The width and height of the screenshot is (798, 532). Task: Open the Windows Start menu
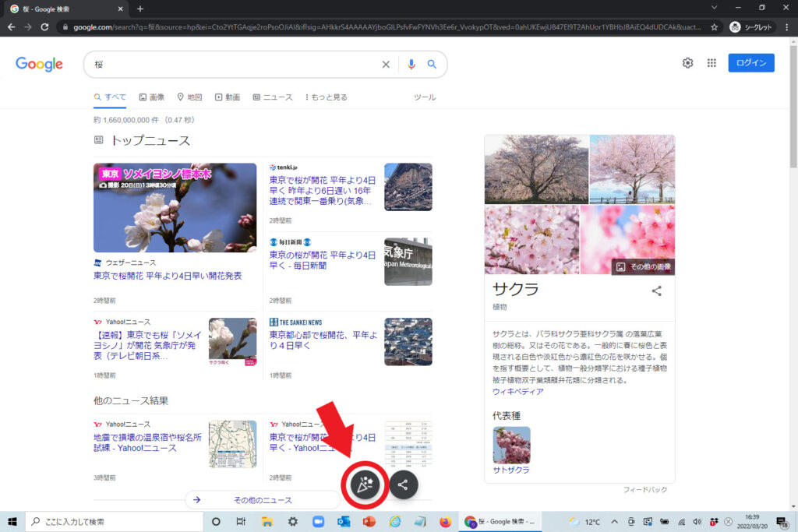point(12,521)
